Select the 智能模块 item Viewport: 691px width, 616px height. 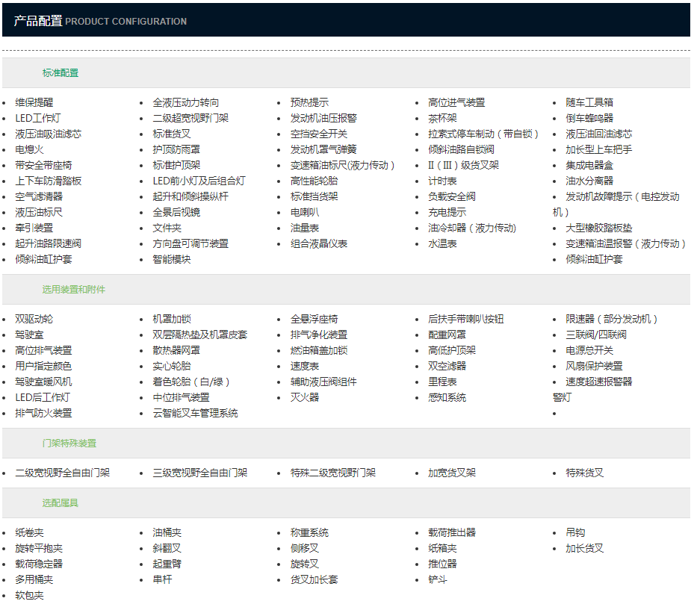point(172,259)
